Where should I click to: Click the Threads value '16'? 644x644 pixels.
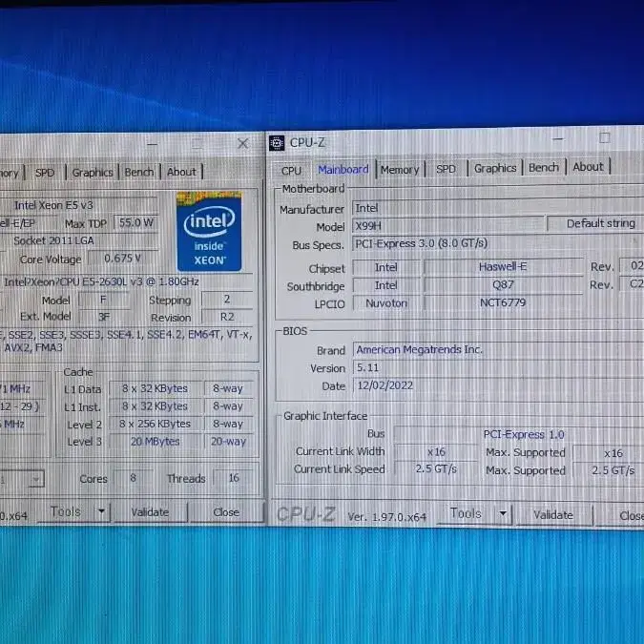click(234, 478)
